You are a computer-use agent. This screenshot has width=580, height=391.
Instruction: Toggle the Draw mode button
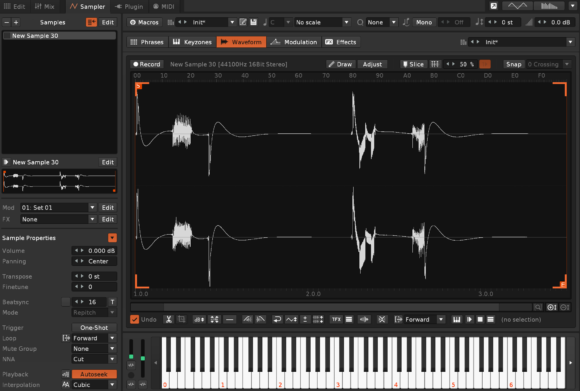tap(340, 64)
